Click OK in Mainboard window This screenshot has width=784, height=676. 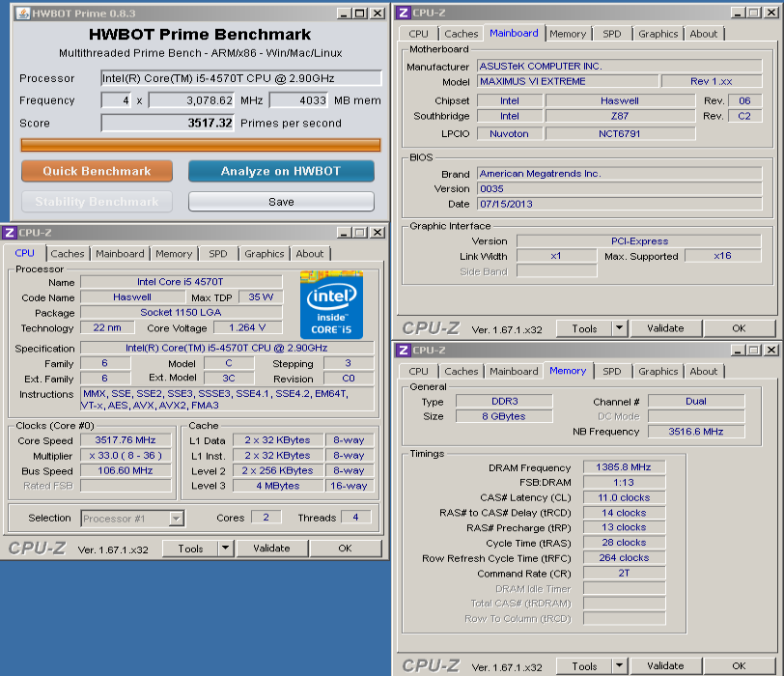click(739, 328)
